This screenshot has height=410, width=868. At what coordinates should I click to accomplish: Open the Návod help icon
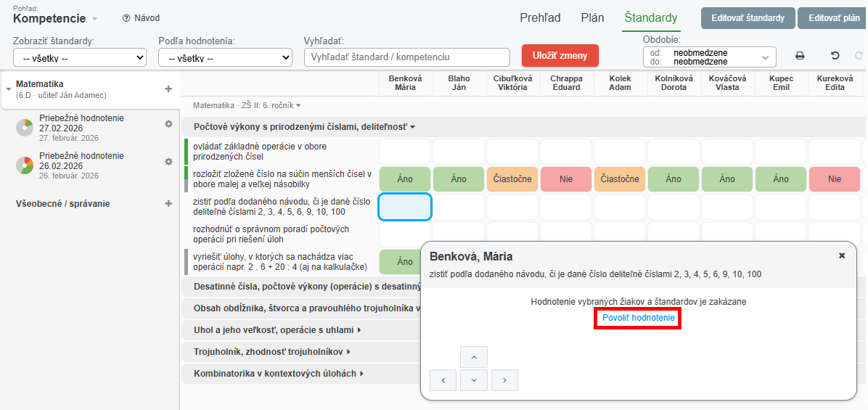(126, 18)
